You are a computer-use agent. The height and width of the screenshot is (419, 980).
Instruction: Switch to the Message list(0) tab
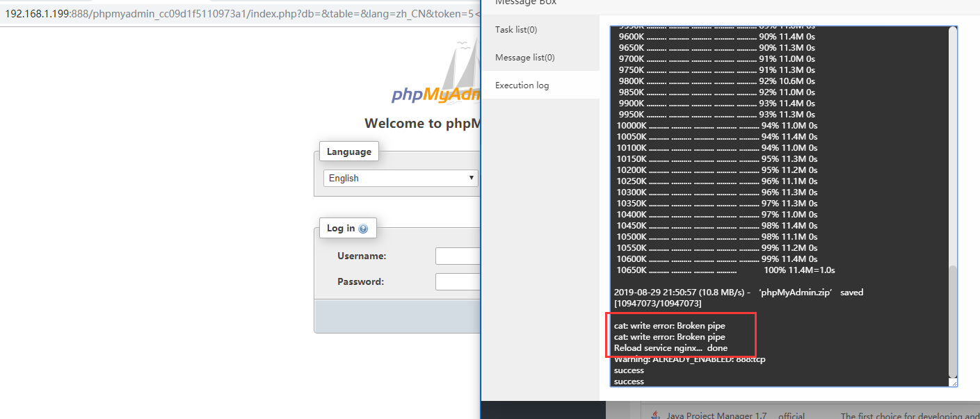[525, 58]
